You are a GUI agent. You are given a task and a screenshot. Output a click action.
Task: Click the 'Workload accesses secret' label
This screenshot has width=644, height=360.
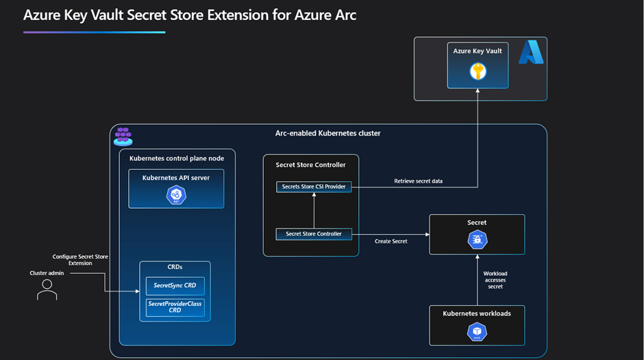[495, 280]
